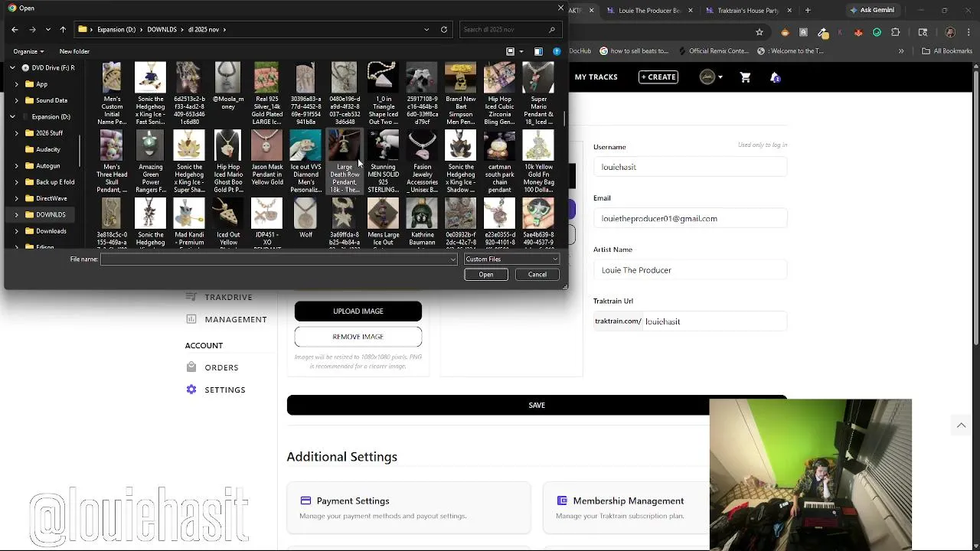
Task: Open Traktrain notifications bell
Action: [x=775, y=77]
